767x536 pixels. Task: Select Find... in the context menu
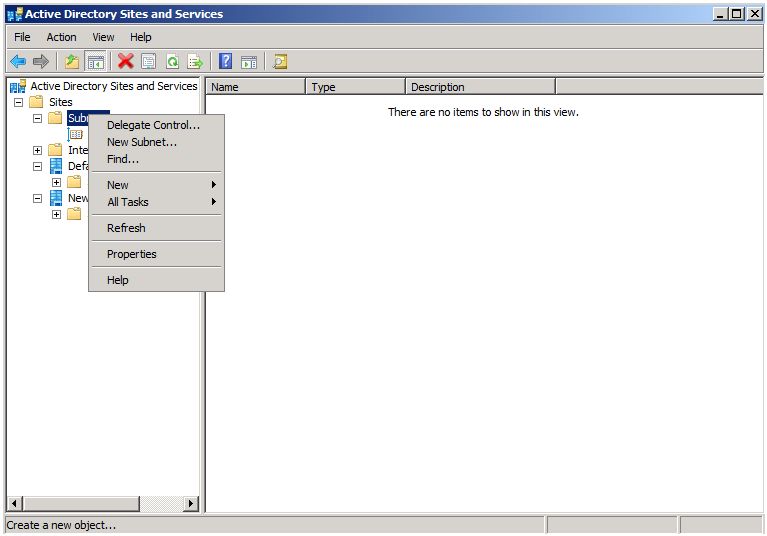tap(157, 159)
